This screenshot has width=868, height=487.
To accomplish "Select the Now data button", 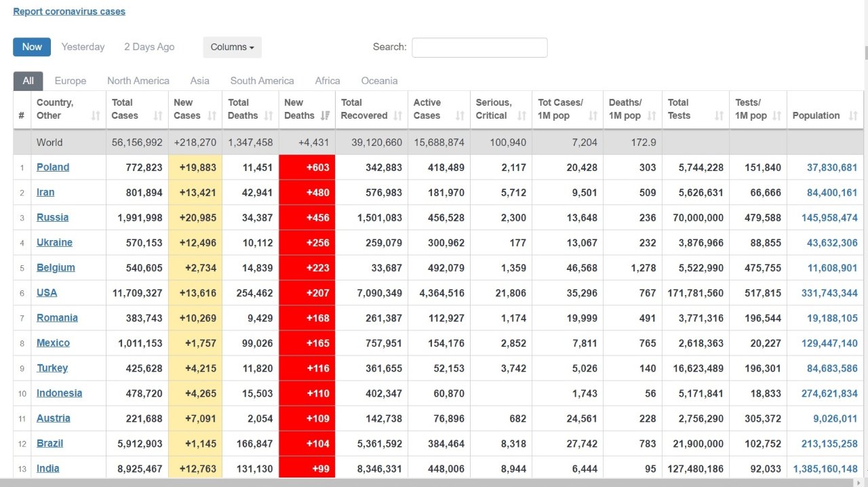I will pyautogui.click(x=32, y=47).
